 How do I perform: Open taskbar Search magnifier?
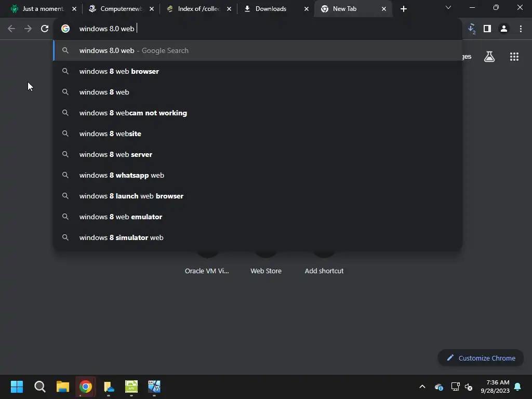pos(39,387)
